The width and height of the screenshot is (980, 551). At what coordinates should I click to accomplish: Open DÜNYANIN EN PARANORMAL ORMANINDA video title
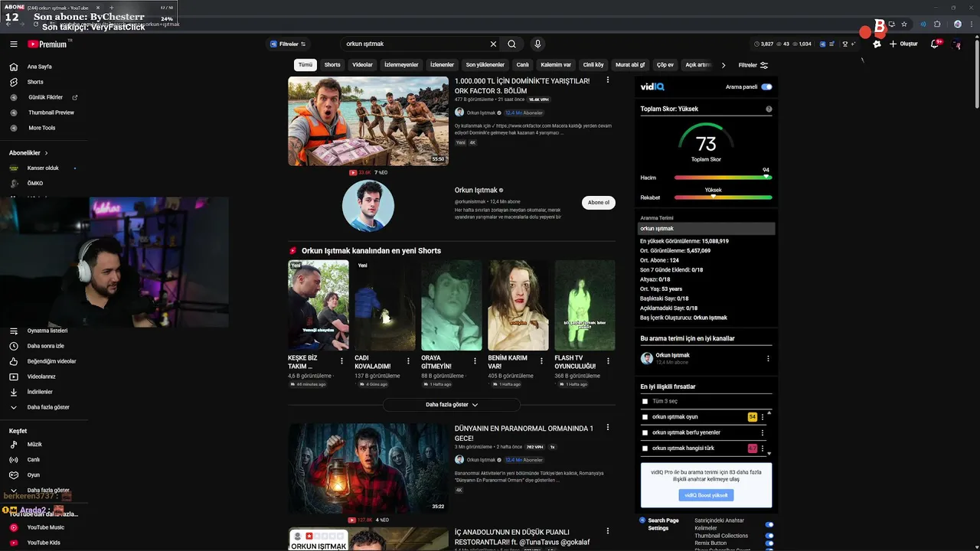pos(524,433)
